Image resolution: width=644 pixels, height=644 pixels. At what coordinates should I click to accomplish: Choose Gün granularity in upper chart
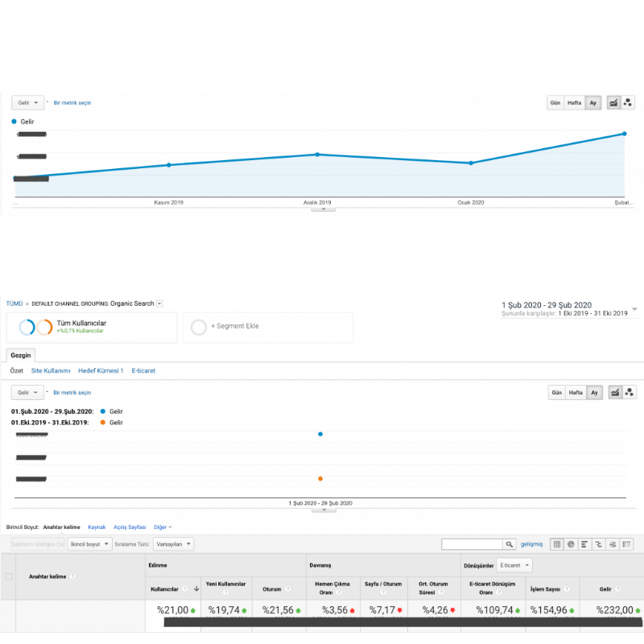pos(555,103)
